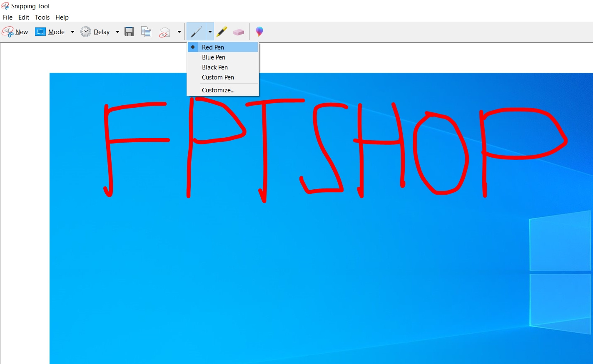Open the Send Snip email icon
The height and width of the screenshot is (364, 593).
click(x=164, y=31)
